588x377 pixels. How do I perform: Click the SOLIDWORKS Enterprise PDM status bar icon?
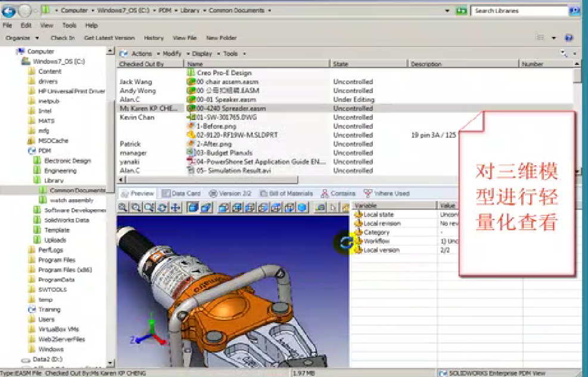click(443, 373)
